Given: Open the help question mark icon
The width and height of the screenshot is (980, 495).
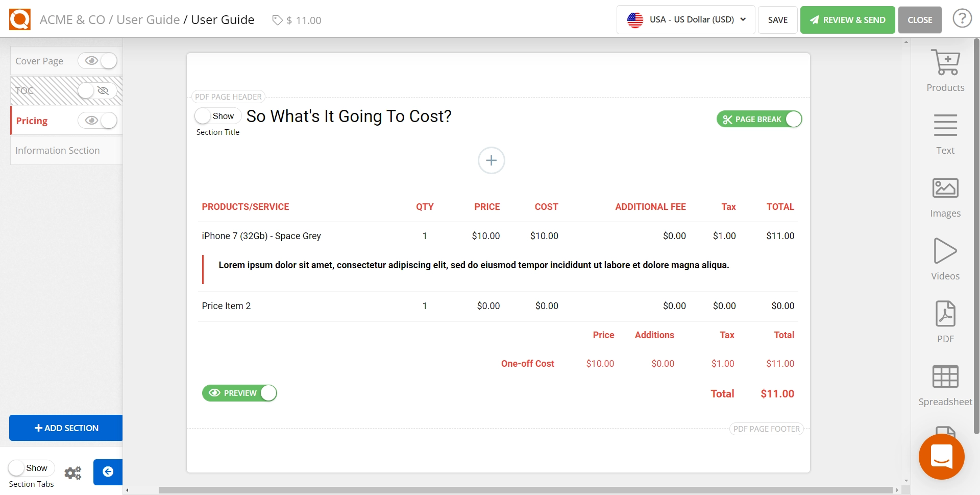Looking at the screenshot, I should pos(962,19).
